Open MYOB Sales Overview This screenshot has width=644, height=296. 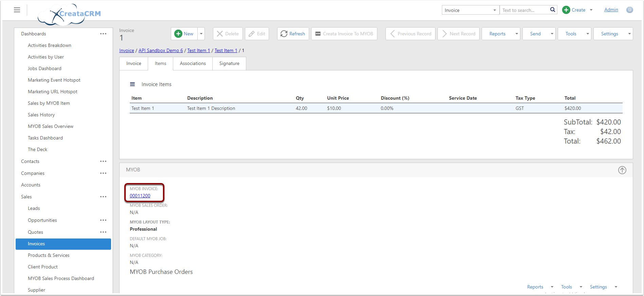point(51,126)
